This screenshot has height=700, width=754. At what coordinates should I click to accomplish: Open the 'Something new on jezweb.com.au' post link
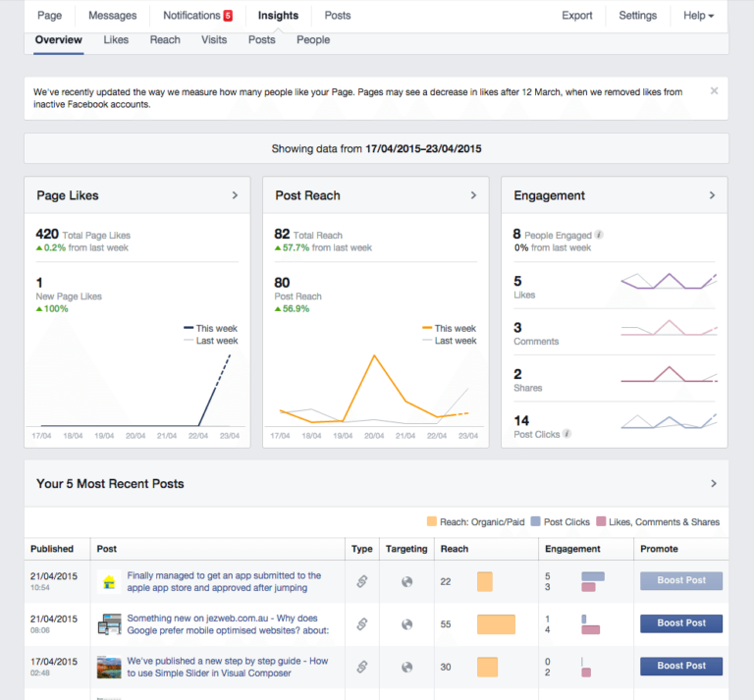(228, 624)
